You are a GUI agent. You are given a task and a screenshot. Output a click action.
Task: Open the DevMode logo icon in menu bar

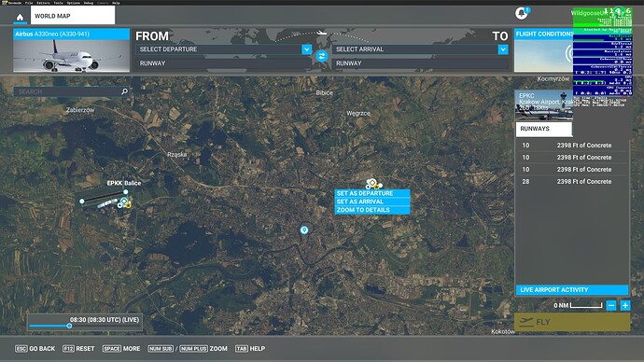click(x=5, y=3)
